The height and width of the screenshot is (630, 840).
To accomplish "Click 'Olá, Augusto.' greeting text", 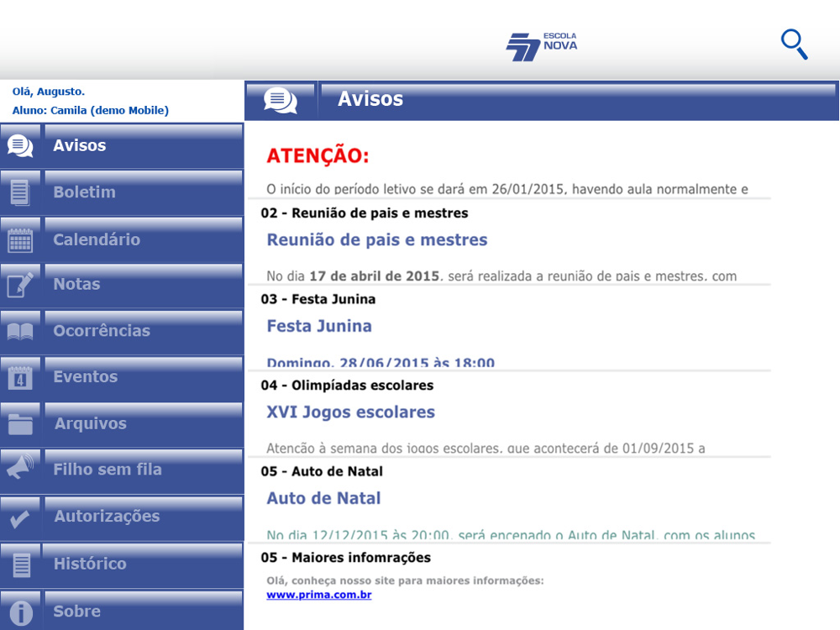I will pyautogui.click(x=48, y=92).
